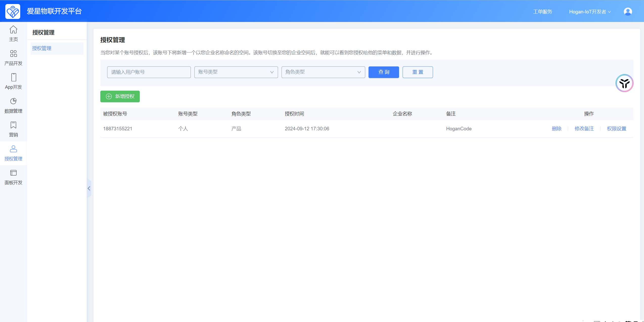
Task: Click the 查询 search button
Action: (384, 72)
